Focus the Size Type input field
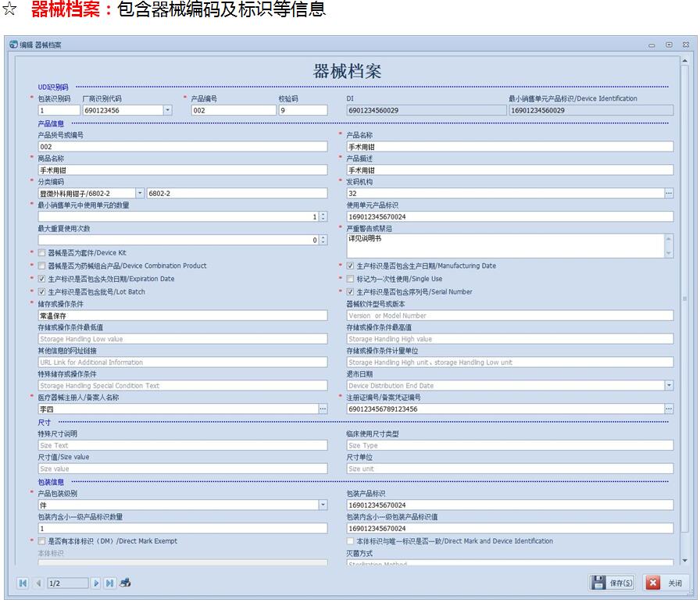The height and width of the screenshot is (603, 700). [510, 445]
